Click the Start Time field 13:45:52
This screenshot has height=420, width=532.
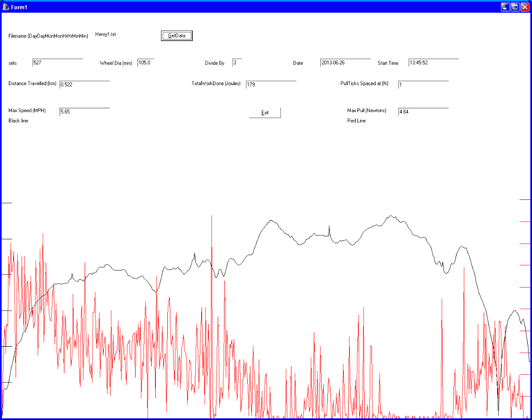[434, 63]
